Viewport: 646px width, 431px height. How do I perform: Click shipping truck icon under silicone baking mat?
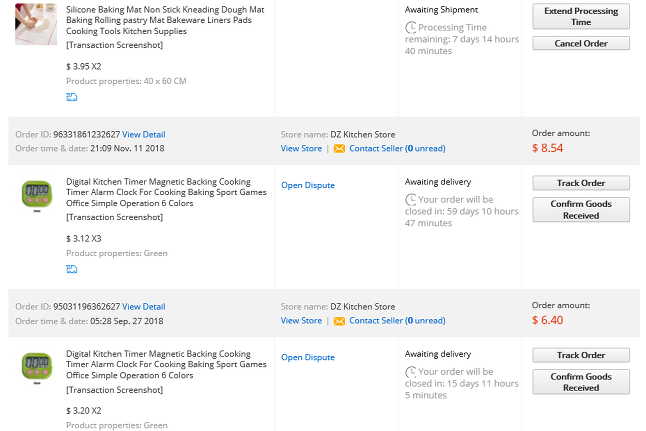point(72,97)
